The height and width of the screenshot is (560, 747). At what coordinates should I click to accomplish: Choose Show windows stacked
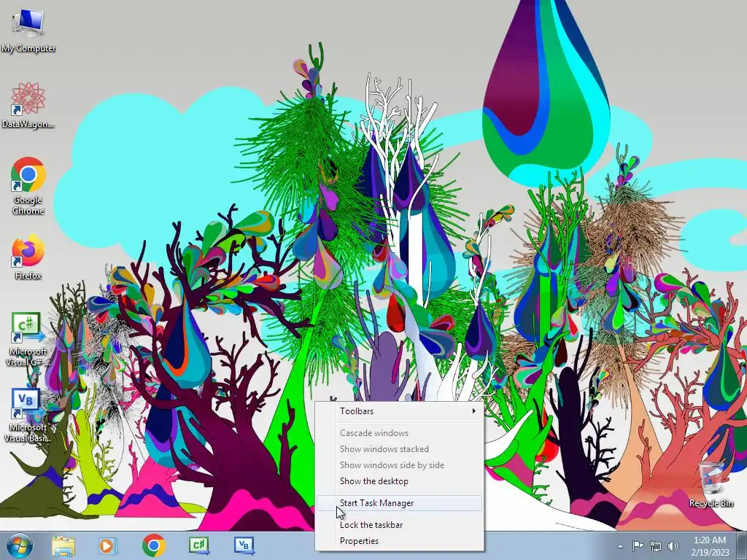(399, 449)
